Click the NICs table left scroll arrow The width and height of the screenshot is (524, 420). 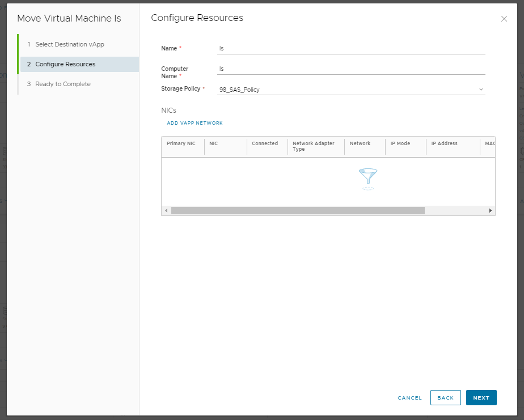click(166, 210)
